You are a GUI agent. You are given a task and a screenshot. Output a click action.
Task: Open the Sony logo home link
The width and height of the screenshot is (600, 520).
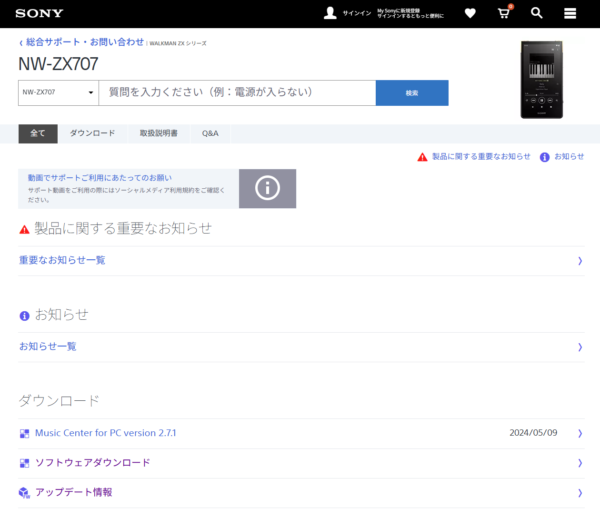tap(39, 13)
